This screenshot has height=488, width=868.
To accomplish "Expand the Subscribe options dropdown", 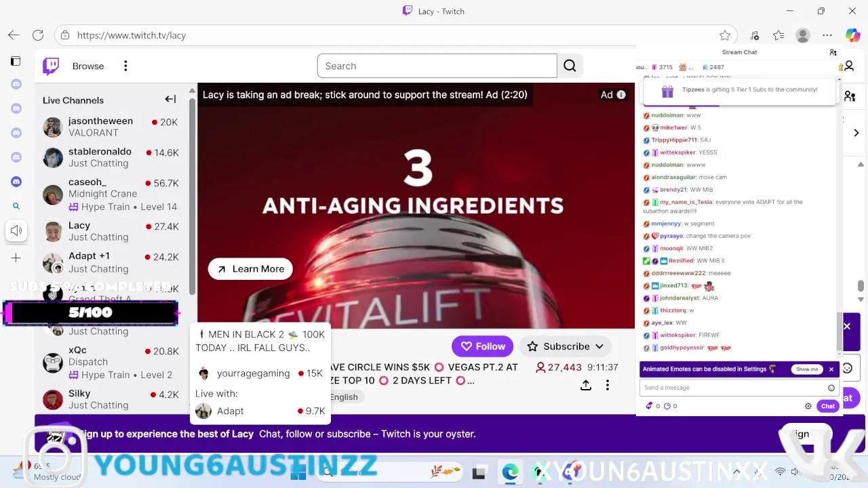I will click(599, 346).
